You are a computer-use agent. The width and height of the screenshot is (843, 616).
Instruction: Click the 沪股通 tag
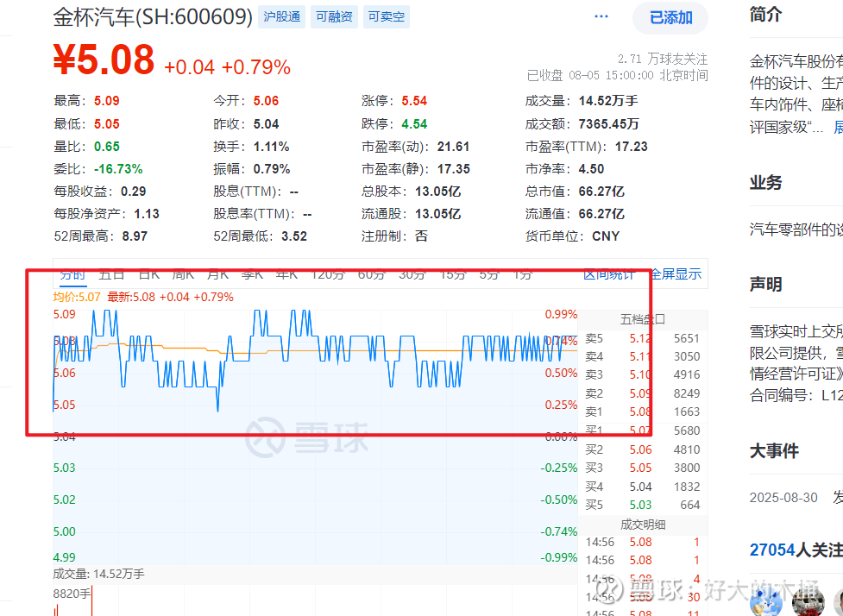(281, 16)
